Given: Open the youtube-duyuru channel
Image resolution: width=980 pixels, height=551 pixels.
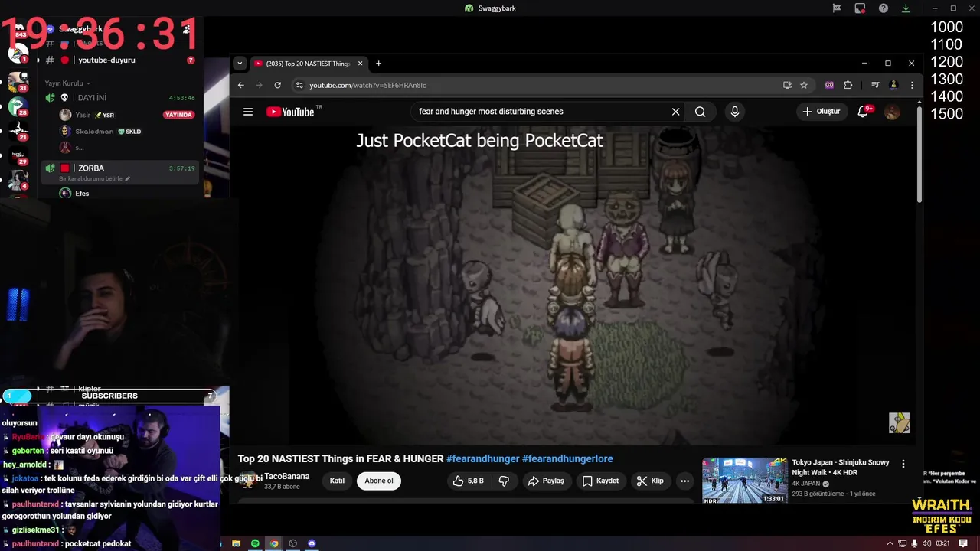Looking at the screenshot, I should [106, 60].
